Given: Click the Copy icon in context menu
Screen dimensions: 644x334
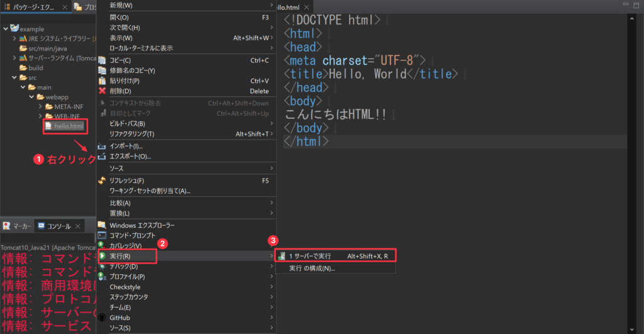Looking at the screenshot, I should tap(102, 60).
